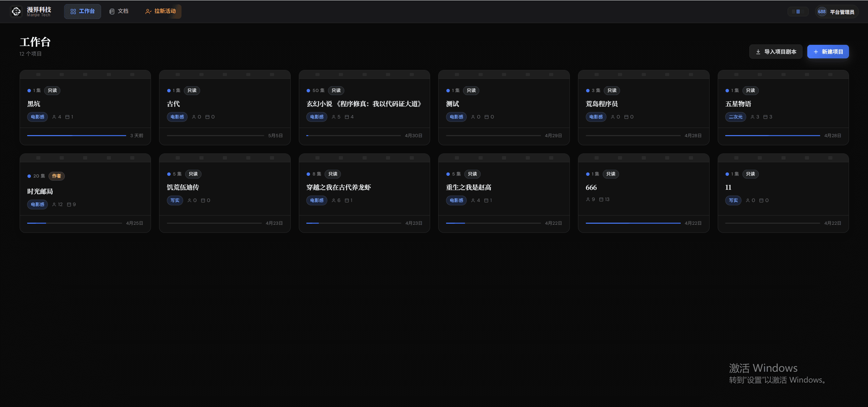Click the progress bar on 时光邮局 card

[x=74, y=223]
